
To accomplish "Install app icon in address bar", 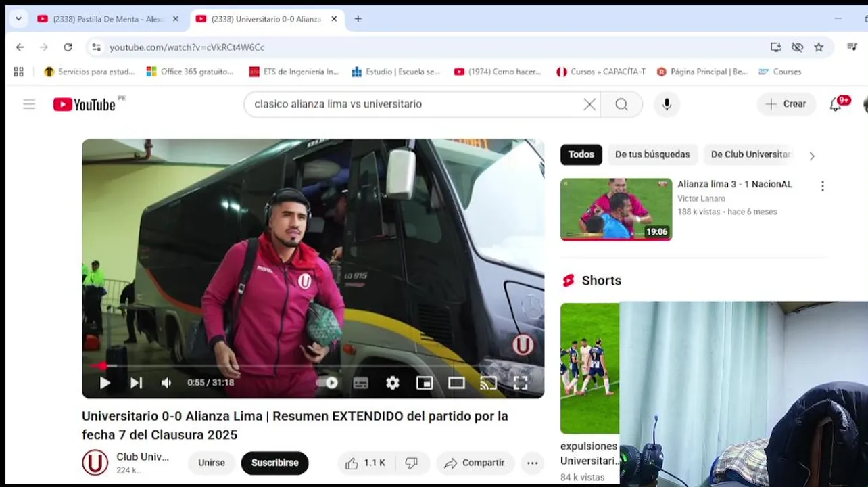I will (776, 47).
